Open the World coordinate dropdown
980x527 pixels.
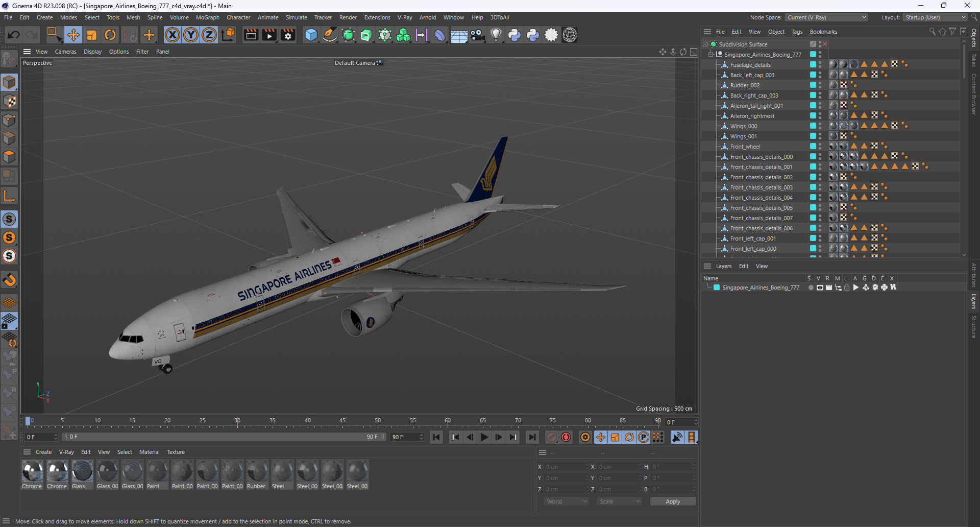point(566,501)
